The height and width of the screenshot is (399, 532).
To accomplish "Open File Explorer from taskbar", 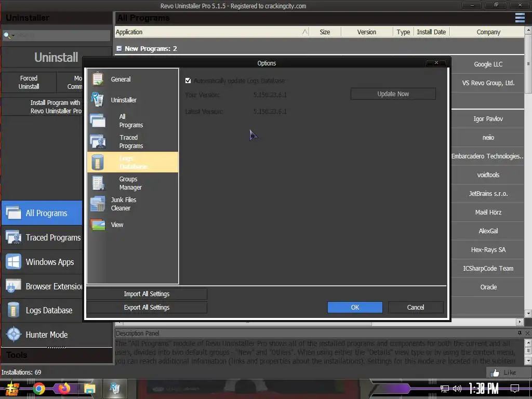I will coord(89,389).
